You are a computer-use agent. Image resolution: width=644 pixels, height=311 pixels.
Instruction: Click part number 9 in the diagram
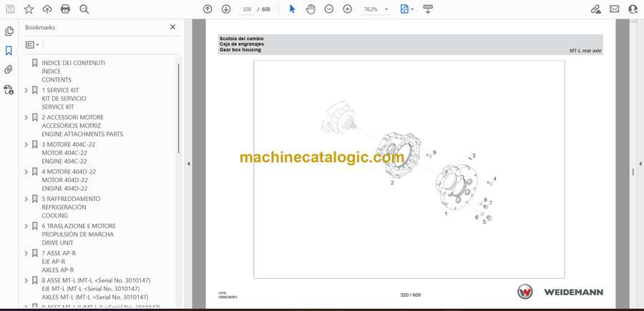[x=434, y=152]
